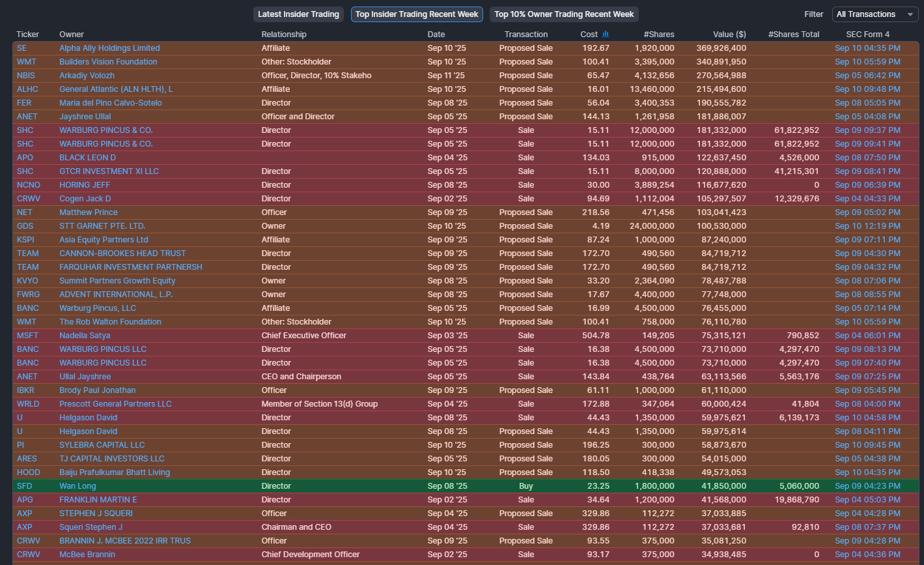This screenshot has width=924, height=565.
Task: Open owner Wan Long
Action: tap(77, 486)
